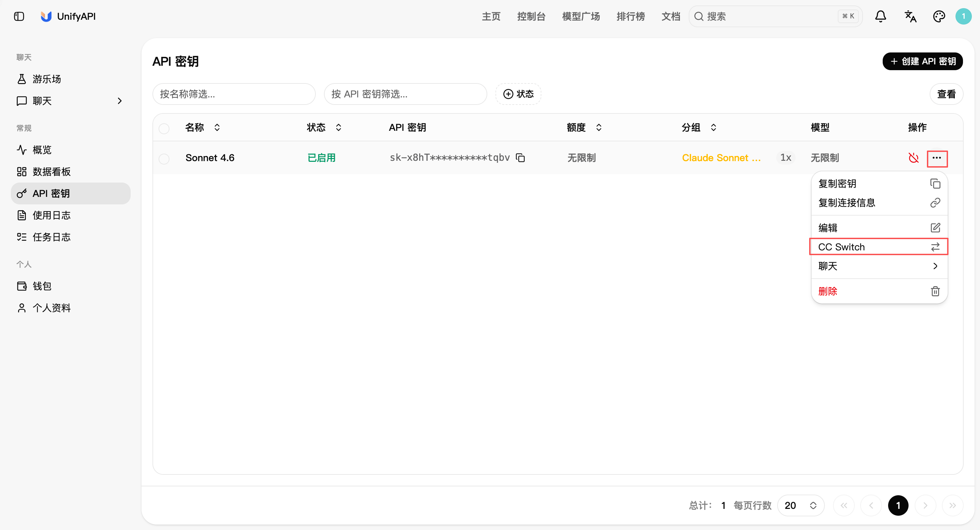Click the 查看 view button
980x530 pixels.
coord(946,94)
